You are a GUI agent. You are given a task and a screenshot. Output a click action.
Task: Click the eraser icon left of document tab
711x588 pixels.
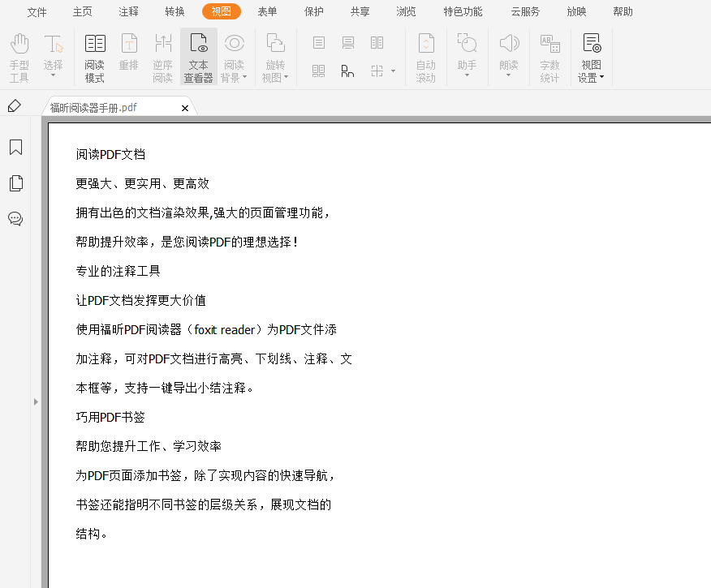[x=14, y=106]
